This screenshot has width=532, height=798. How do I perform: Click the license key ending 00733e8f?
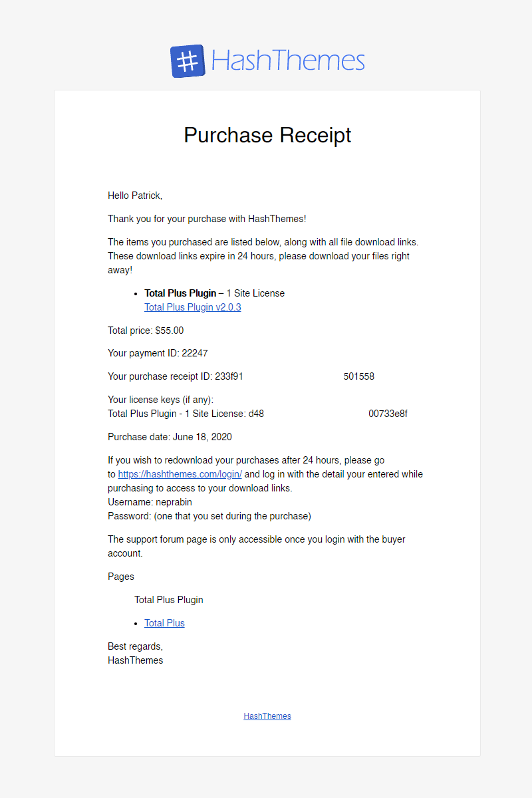tap(388, 414)
